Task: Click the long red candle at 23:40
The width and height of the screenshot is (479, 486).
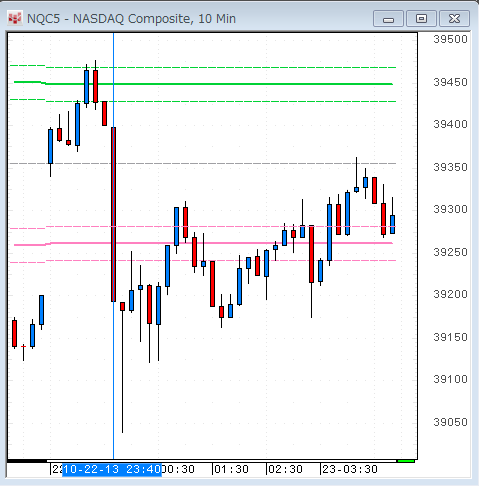Action: click(x=113, y=214)
